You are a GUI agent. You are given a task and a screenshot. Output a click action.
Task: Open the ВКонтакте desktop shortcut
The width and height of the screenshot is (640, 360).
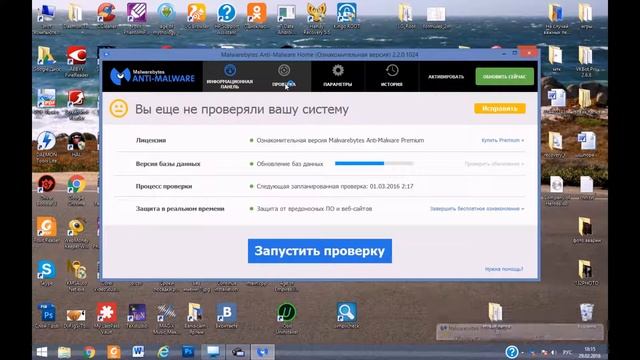pyautogui.click(x=227, y=316)
